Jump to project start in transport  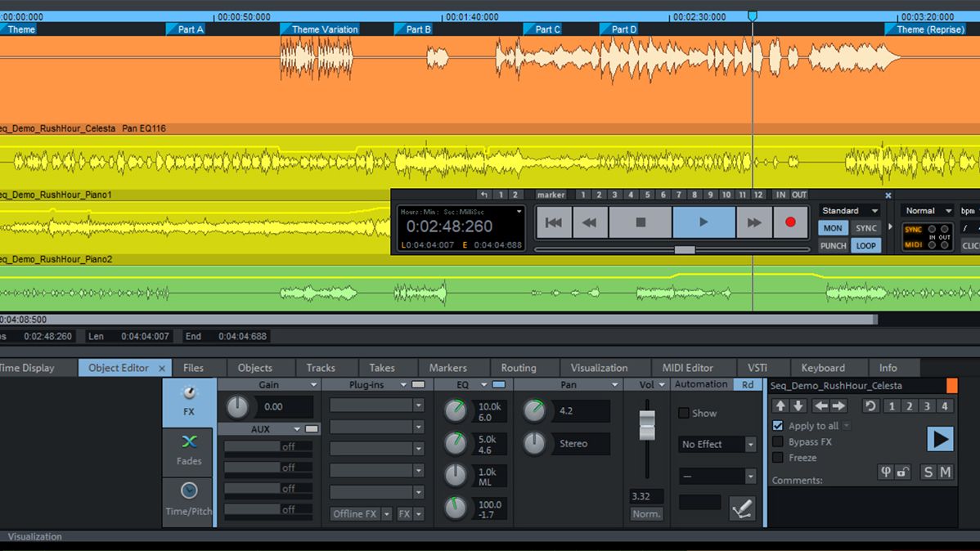click(x=553, y=222)
